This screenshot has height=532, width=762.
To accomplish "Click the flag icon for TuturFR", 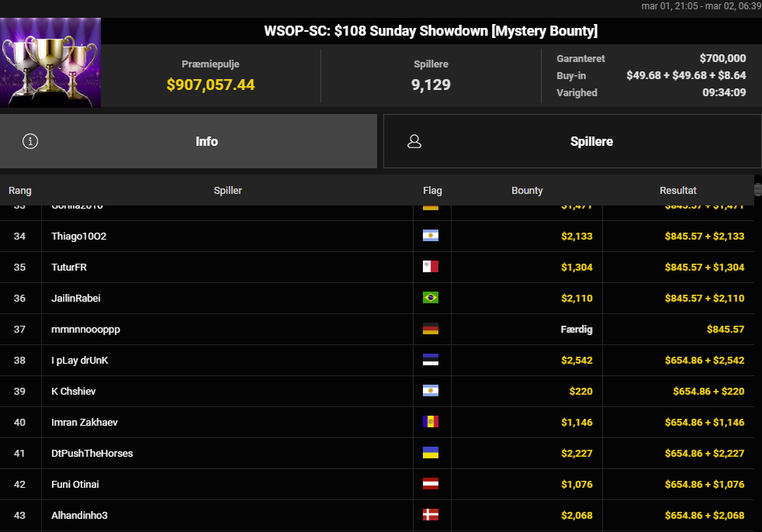I will 430,267.
